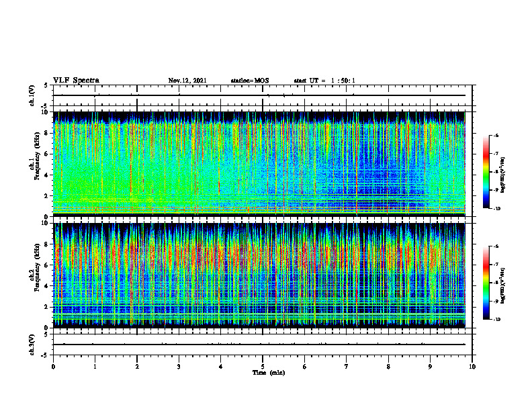Select the "start UT = 1 : 50: 1" text
This screenshot has height=411, width=532.
[324, 81]
